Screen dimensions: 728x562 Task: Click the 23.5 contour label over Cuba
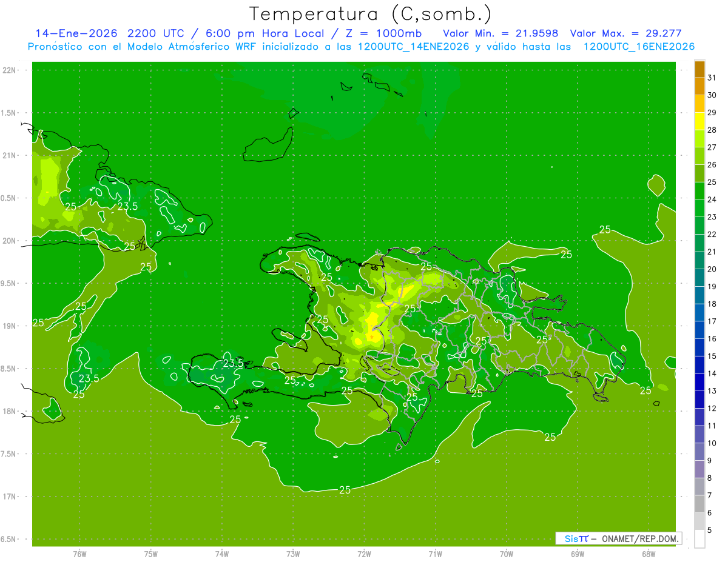(127, 206)
